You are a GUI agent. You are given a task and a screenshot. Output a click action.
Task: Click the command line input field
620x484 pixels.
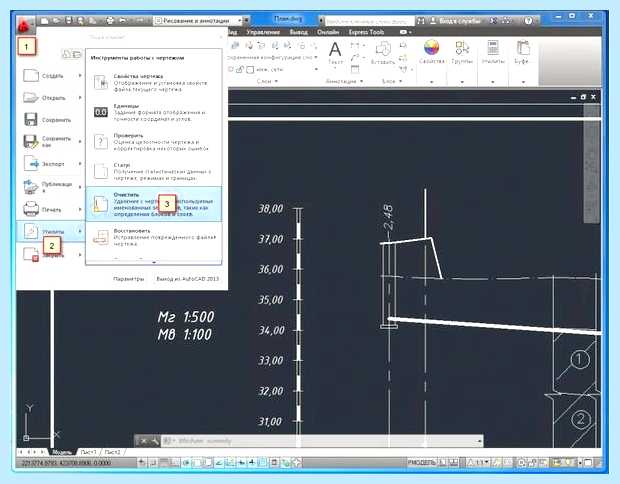tap(322, 441)
